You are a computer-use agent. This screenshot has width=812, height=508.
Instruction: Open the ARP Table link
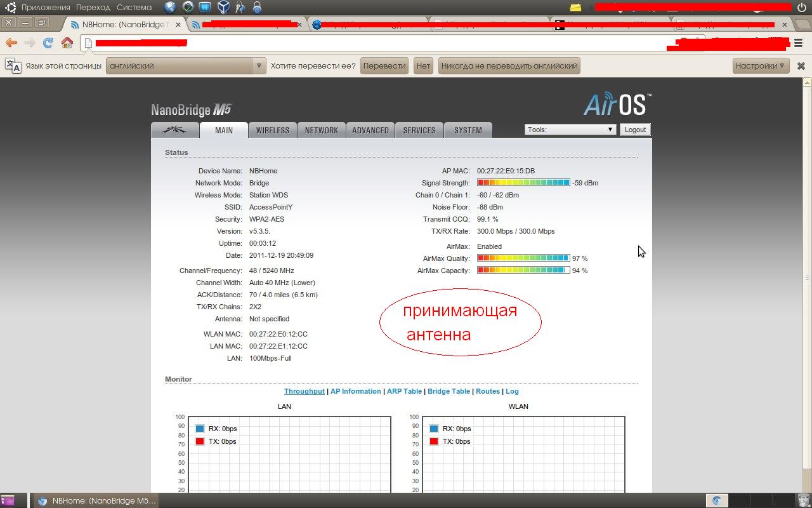[x=404, y=391]
